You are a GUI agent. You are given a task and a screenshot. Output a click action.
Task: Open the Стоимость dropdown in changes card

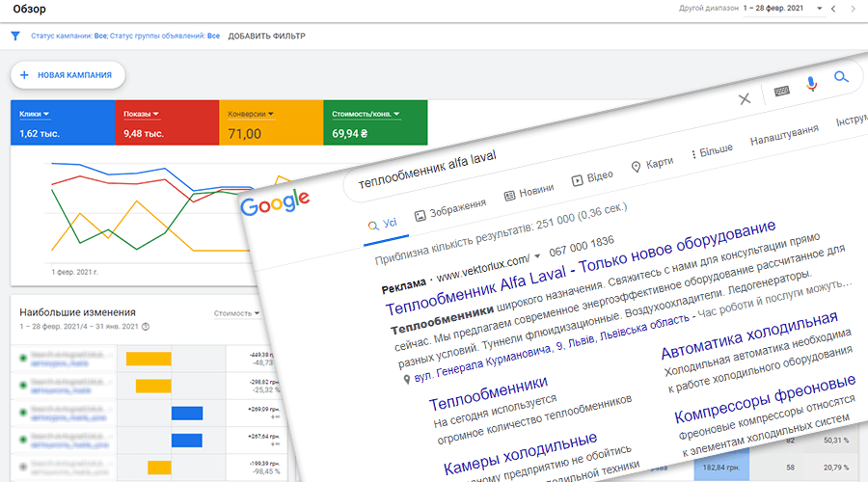point(236,313)
